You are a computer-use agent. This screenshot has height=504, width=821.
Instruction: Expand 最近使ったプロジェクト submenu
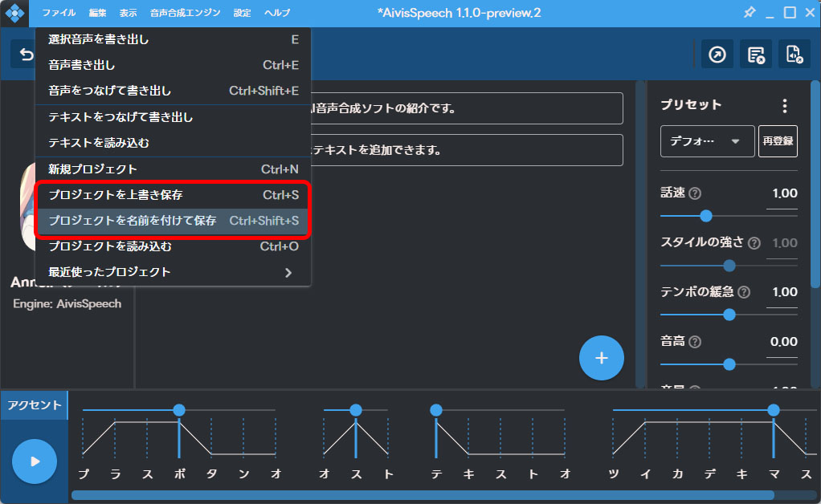click(173, 272)
